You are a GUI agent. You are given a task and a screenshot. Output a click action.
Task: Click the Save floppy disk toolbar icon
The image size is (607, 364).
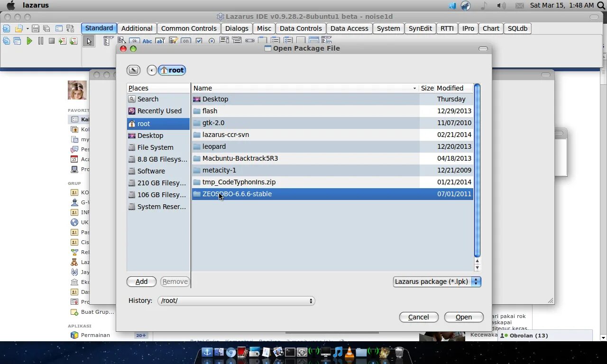tap(36, 28)
